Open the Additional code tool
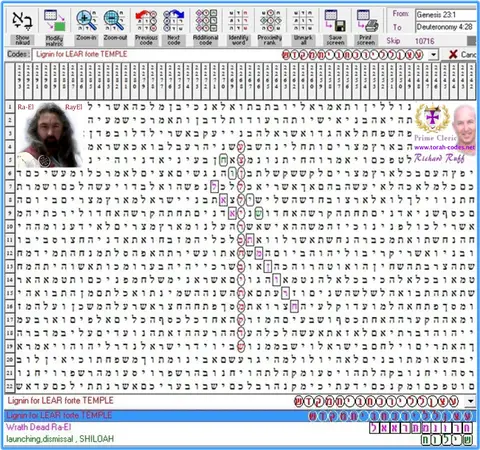This screenshot has height=450, width=480. pyautogui.click(x=206, y=21)
